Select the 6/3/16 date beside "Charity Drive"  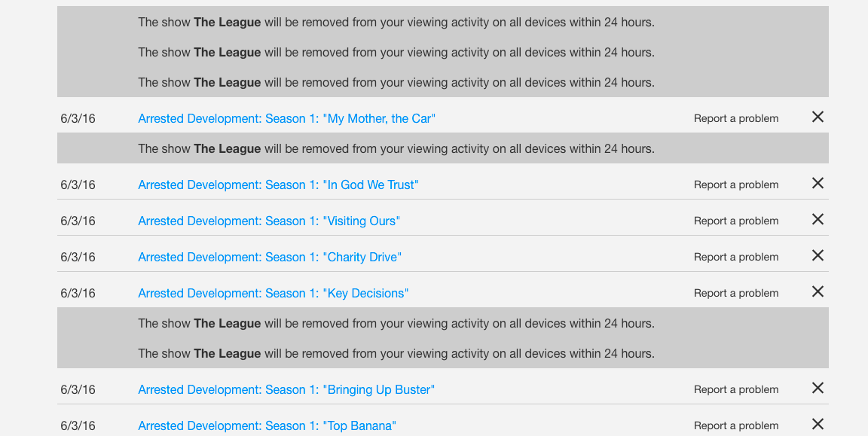pyautogui.click(x=78, y=257)
